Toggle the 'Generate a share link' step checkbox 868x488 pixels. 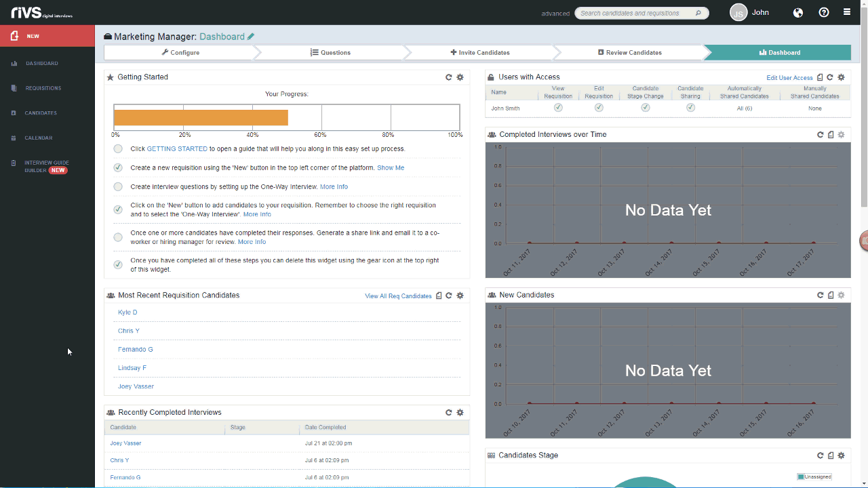[x=118, y=237]
